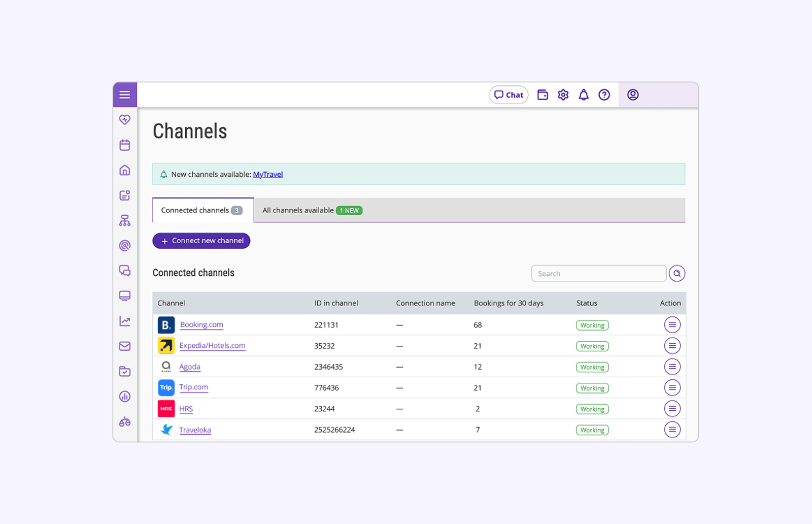The image size is (812, 524).
Task: Click the Trip.com blue logo
Action: pyautogui.click(x=166, y=388)
